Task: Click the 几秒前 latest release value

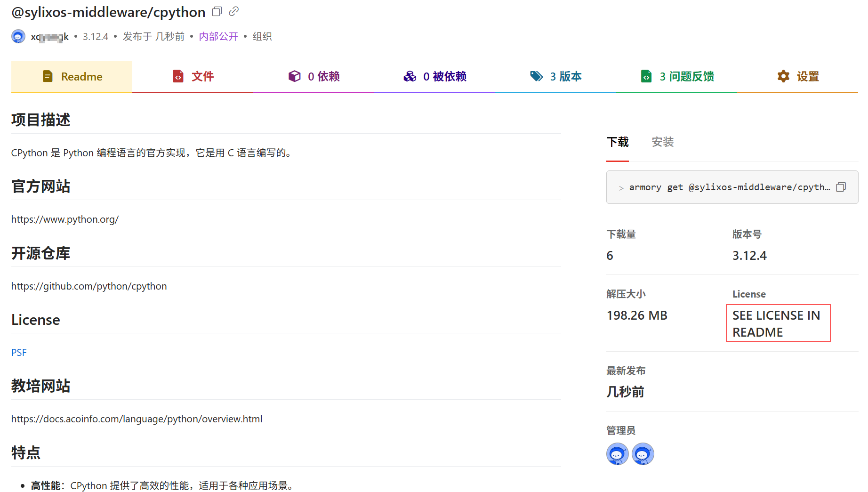Action: [x=625, y=392]
